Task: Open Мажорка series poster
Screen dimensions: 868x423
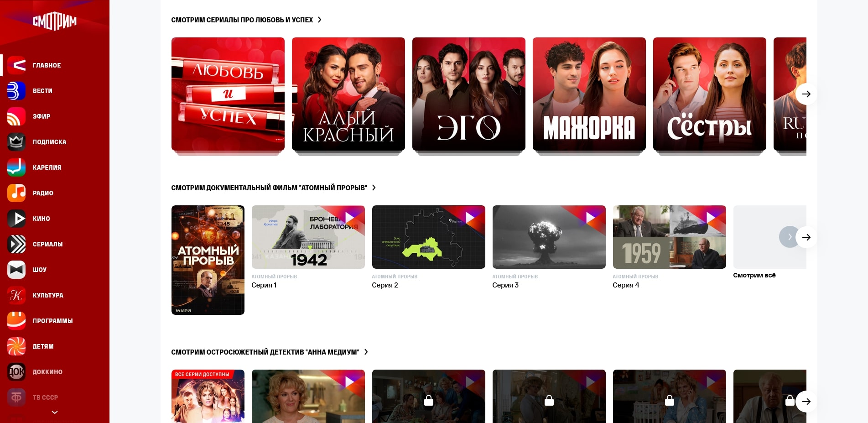Action: tap(589, 94)
